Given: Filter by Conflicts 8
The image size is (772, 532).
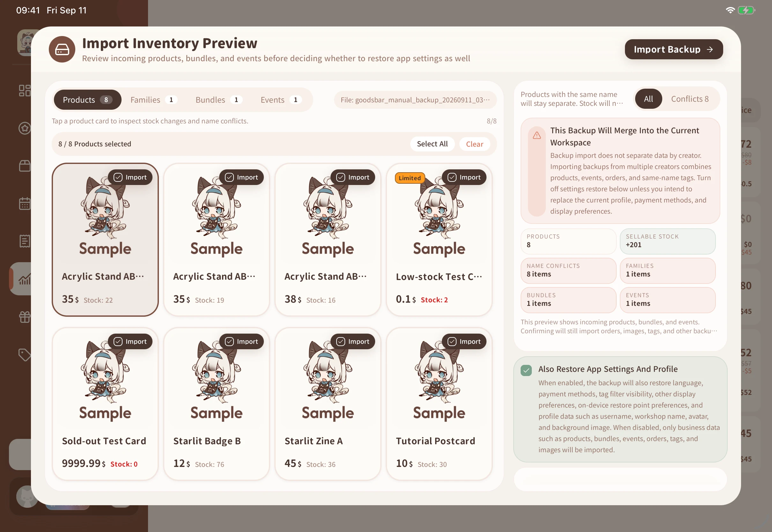Looking at the screenshot, I should 690,99.
